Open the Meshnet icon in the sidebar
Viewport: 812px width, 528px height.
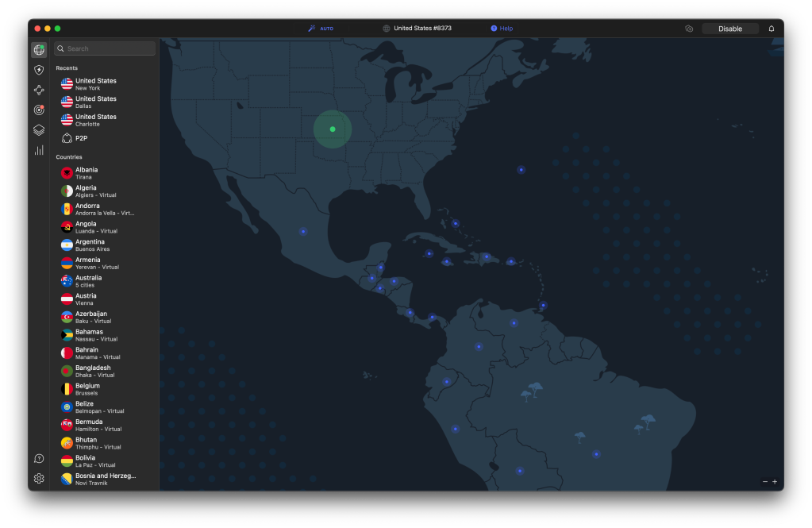coord(39,90)
